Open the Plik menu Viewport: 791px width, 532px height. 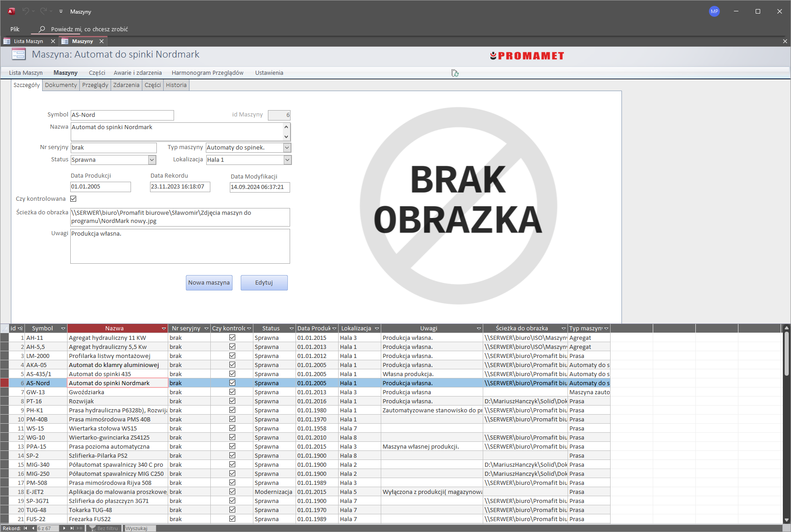[x=15, y=29]
